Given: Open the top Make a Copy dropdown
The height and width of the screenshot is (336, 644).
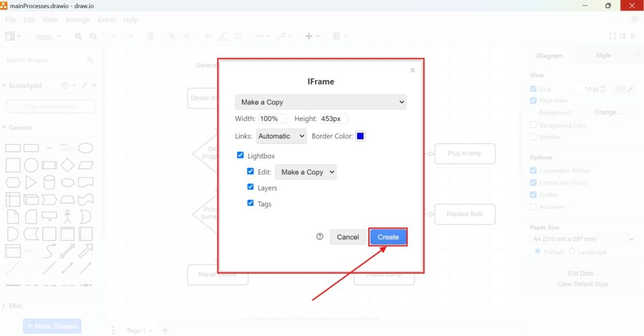Looking at the screenshot, I should coord(321,102).
